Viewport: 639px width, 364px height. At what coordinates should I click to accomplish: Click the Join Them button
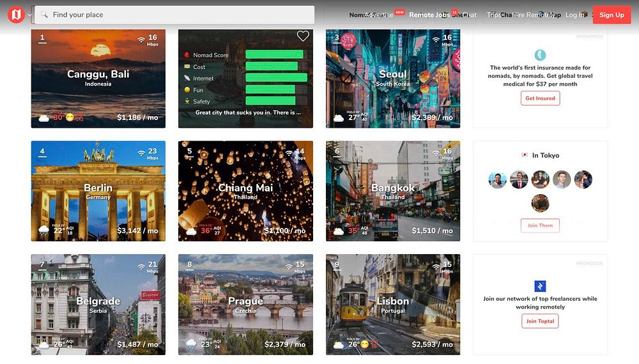click(540, 225)
